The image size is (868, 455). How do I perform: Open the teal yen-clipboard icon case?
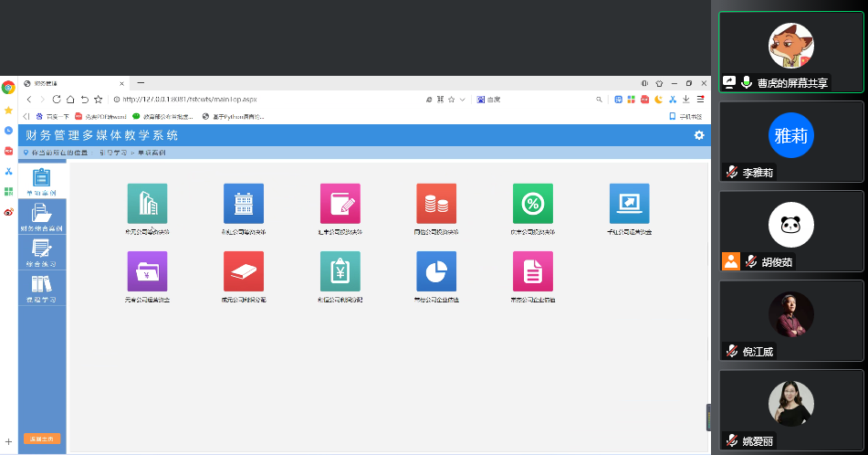point(340,270)
